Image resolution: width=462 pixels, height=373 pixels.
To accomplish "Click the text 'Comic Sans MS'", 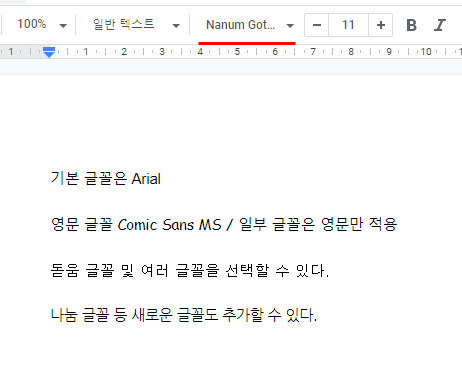I will point(170,224).
